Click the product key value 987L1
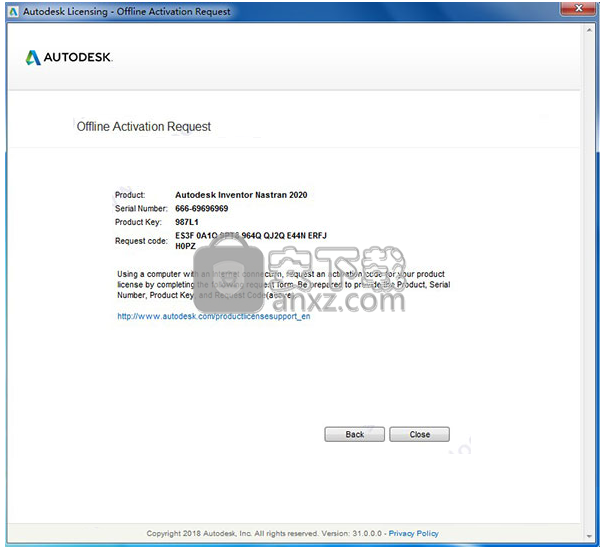Viewport: 602px width, 547px height. point(189,222)
